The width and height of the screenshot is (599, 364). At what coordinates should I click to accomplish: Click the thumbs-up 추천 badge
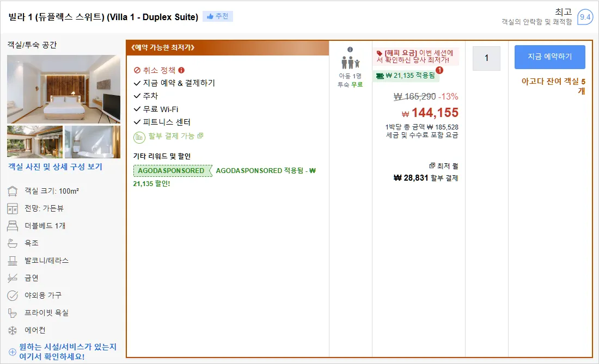click(x=218, y=16)
